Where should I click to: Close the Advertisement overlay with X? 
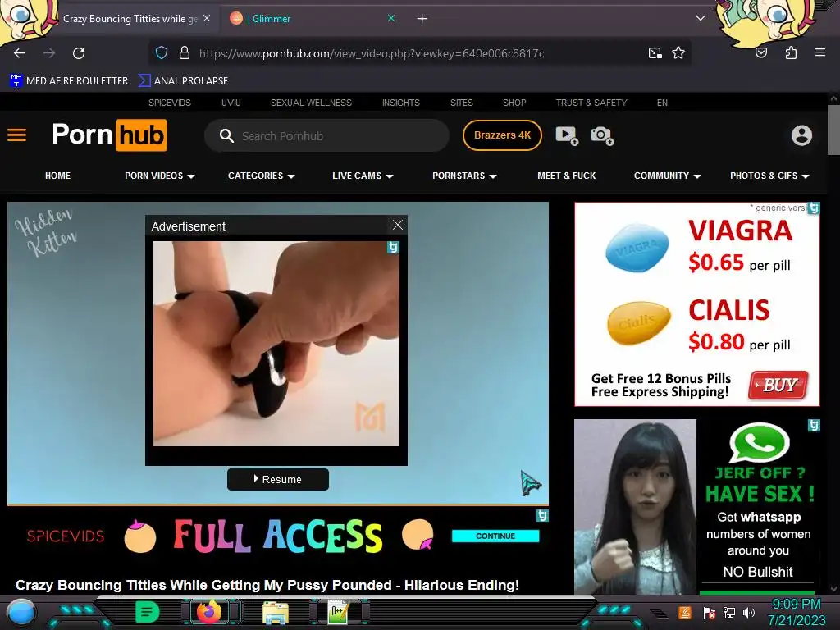point(398,225)
